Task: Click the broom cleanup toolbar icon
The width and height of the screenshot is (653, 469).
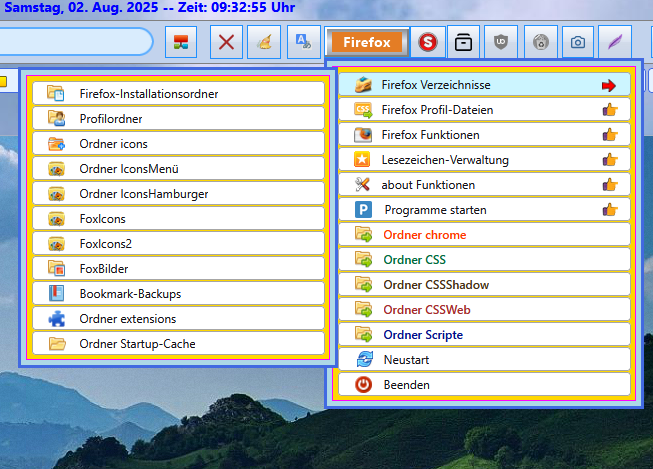Action: click(264, 43)
